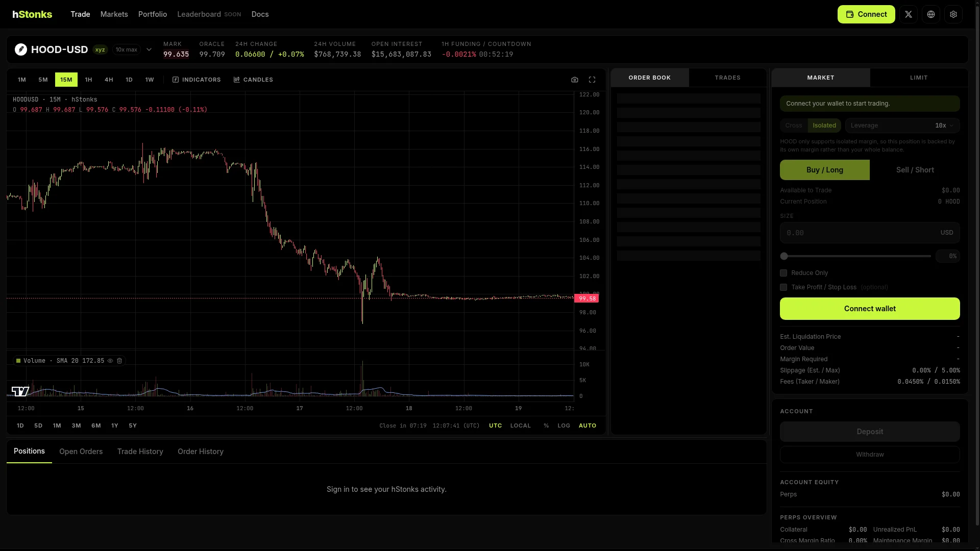Open the Portfolio nav item

tap(153, 14)
